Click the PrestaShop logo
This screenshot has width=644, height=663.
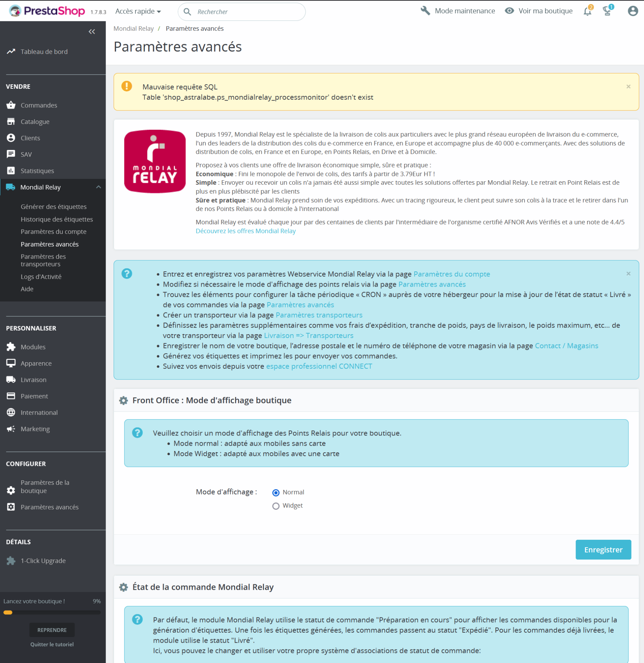47,11
